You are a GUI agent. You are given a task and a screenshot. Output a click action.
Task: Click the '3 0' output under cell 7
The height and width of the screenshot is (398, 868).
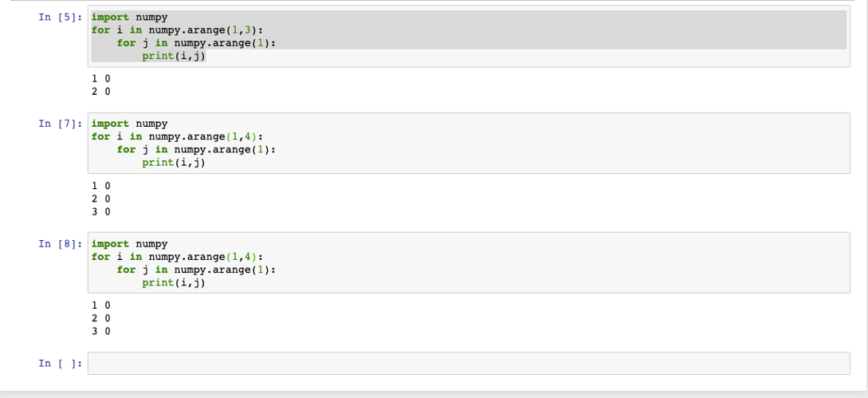click(x=100, y=211)
